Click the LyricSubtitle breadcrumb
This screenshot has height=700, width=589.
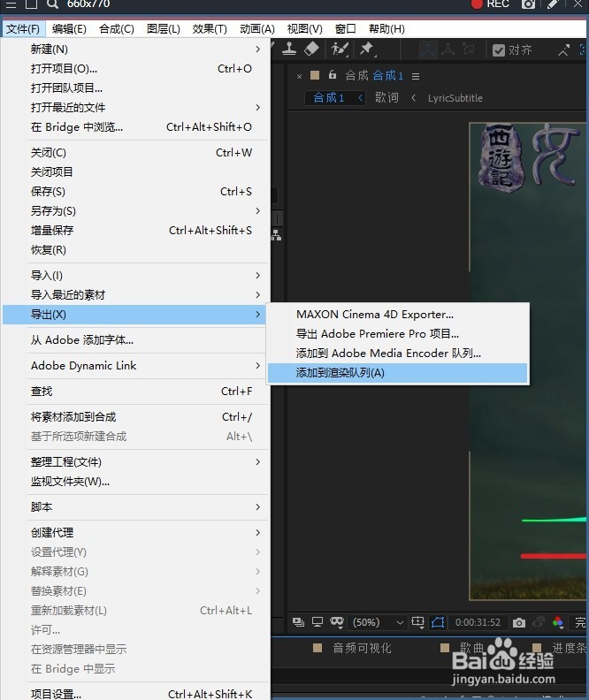coord(455,98)
